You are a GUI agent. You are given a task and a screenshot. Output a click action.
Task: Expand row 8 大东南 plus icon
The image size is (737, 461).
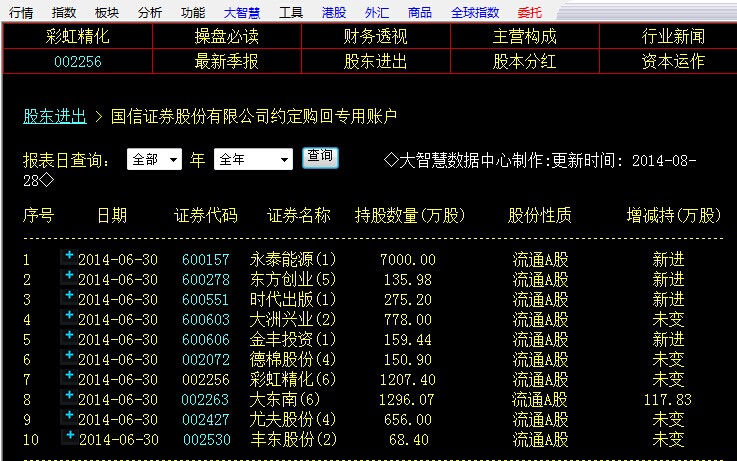69,395
